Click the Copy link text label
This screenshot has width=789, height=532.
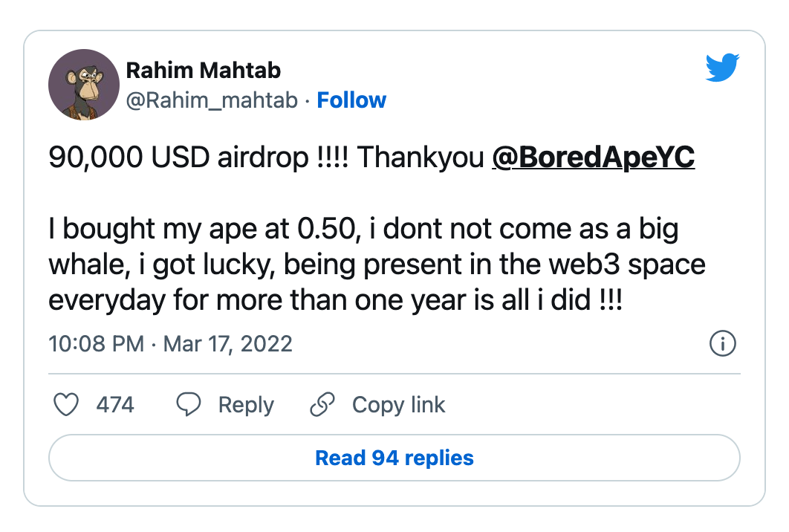pyautogui.click(x=398, y=405)
